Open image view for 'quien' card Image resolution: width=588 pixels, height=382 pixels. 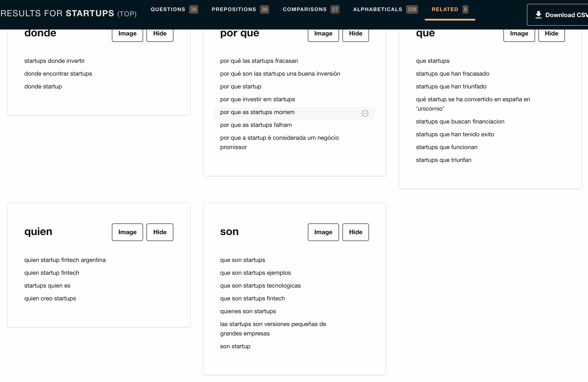click(127, 232)
